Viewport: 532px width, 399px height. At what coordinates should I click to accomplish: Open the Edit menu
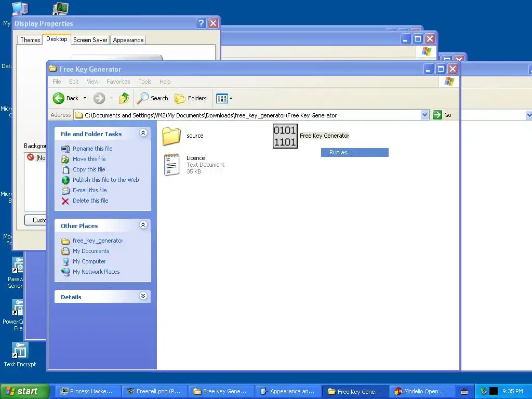click(x=74, y=82)
